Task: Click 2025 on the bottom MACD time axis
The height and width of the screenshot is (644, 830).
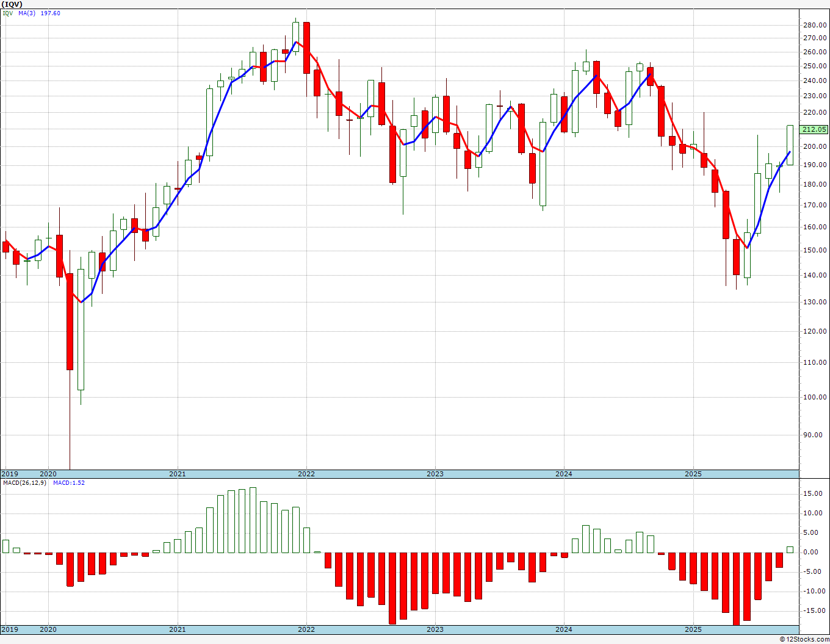Action: [x=693, y=629]
